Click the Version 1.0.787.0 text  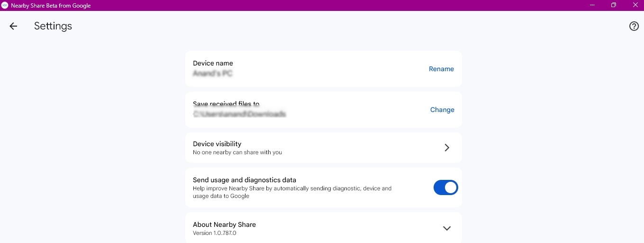pos(215,233)
